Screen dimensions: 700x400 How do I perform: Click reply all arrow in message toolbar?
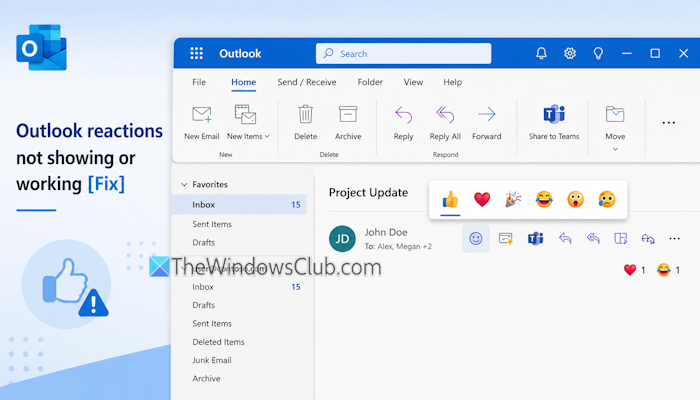pos(593,238)
